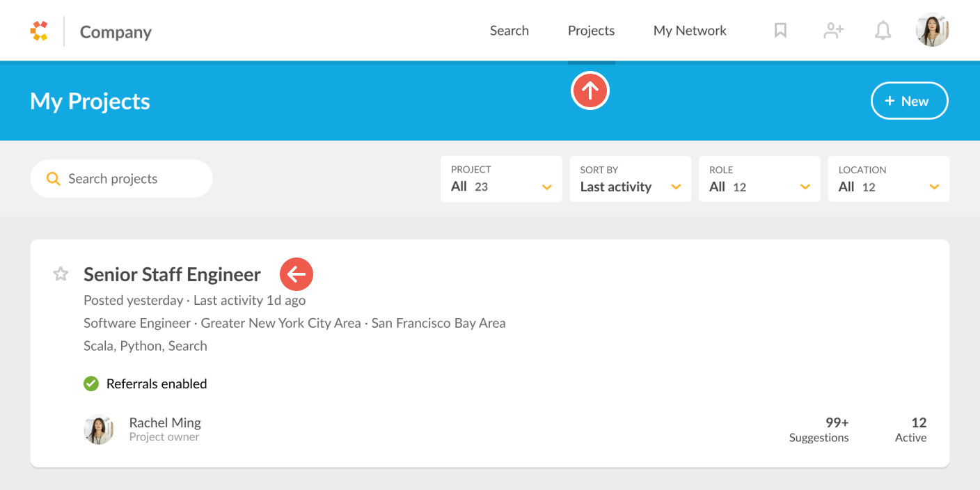Click the My Projects heading
The image size is (980, 490).
[90, 101]
